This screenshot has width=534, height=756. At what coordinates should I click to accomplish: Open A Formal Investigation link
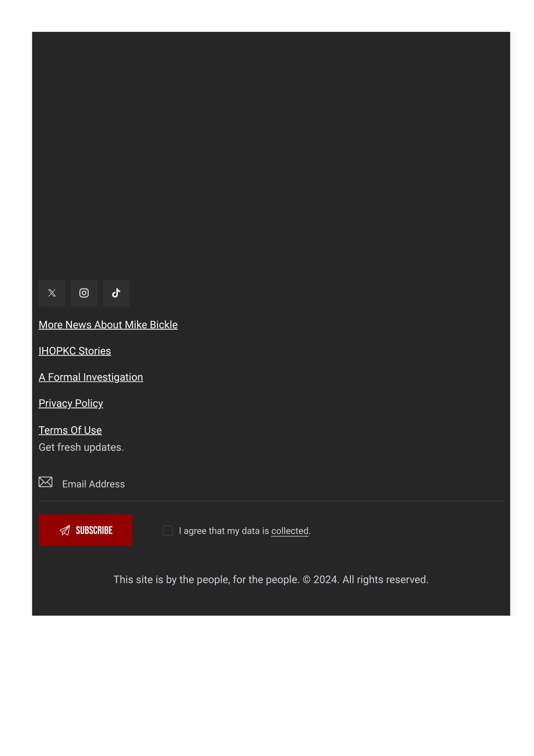[91, 377]
